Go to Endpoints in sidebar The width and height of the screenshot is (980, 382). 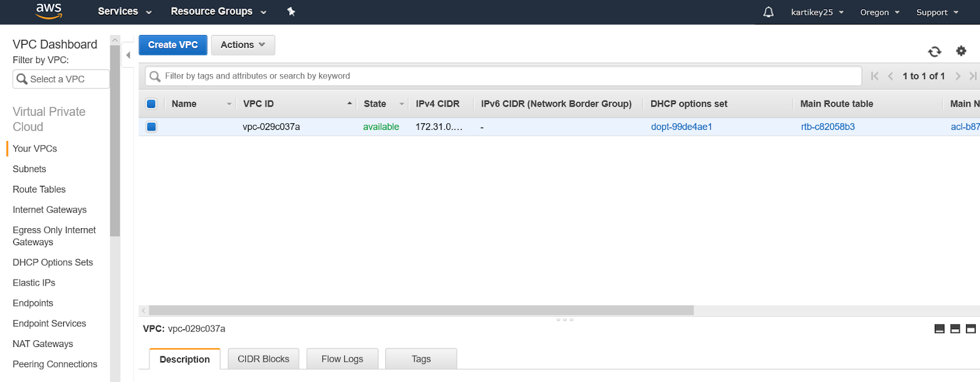point(33,303)
